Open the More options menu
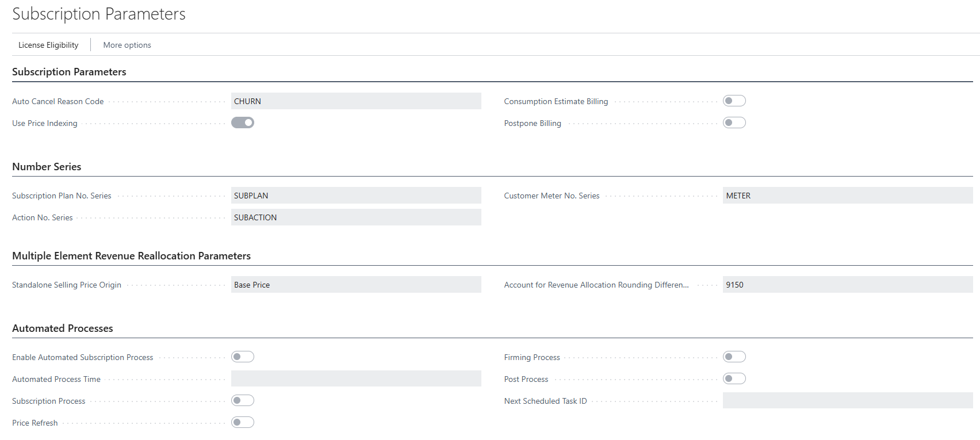Viewport: 980px width, 440px height. click(x=127, y=45)
